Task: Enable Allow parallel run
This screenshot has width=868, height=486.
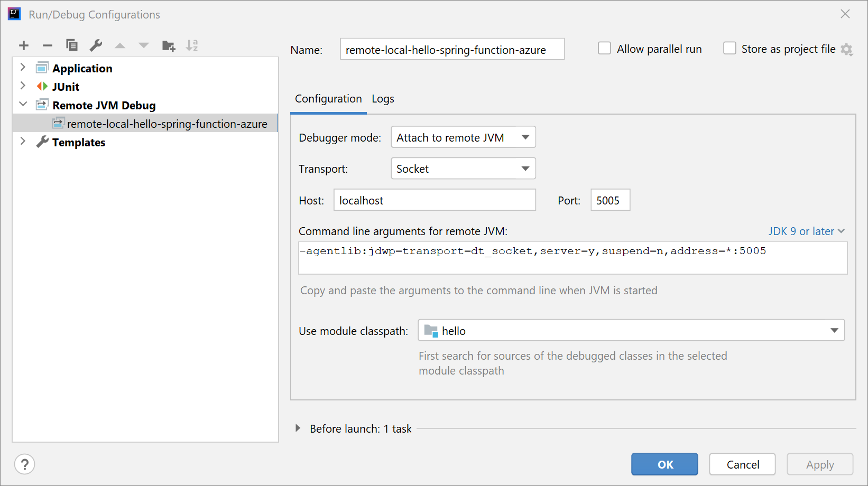Action: (604, 48)
